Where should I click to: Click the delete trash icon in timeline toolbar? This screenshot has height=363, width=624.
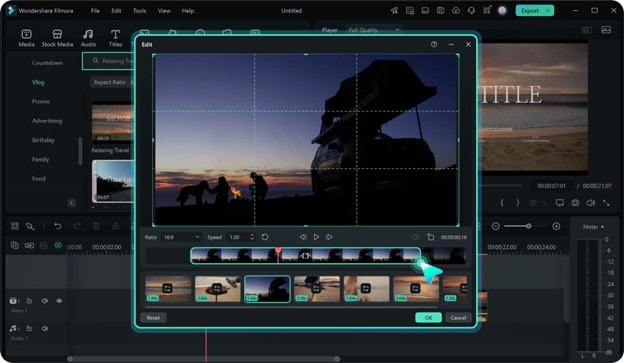coord(96,226)
